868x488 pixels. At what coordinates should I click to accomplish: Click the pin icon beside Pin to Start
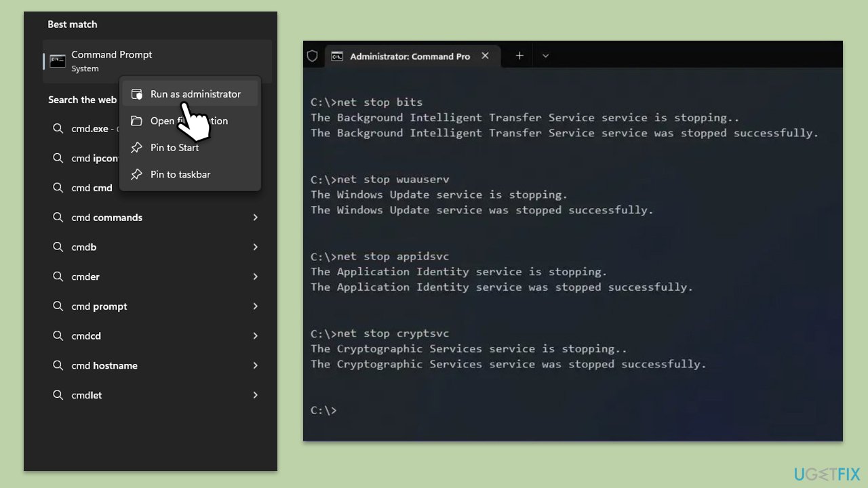(x=137, y=147)
